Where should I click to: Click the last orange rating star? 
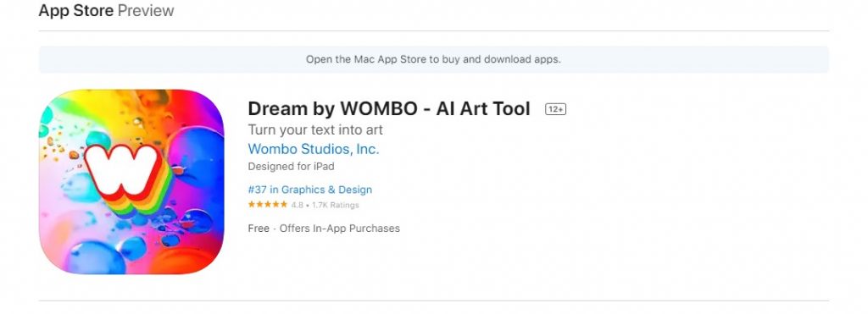pos(283,205)
